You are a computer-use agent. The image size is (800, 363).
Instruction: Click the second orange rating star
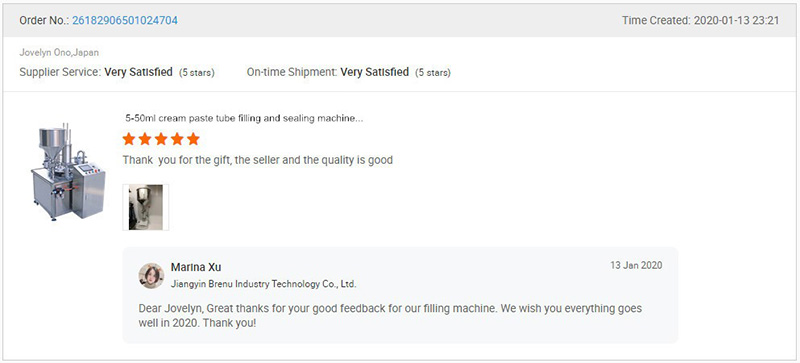[145, 139]
